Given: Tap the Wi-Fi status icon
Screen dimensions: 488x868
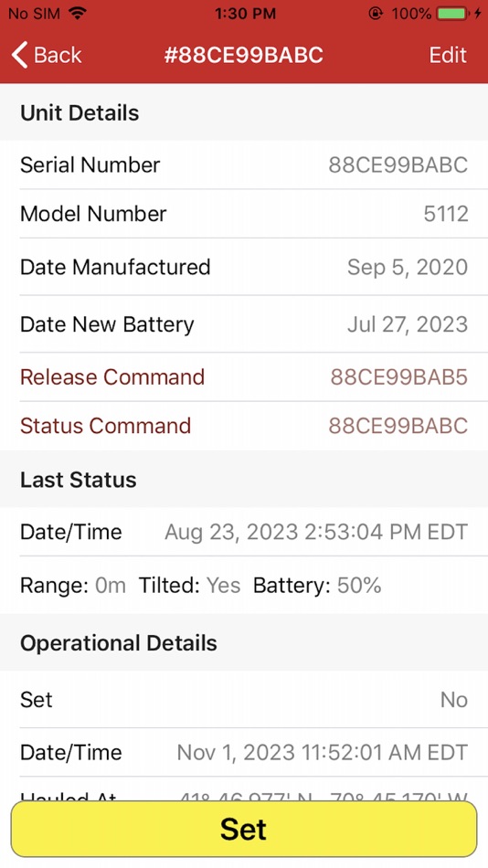Looking at the screenshot, I should pos(78,14).
